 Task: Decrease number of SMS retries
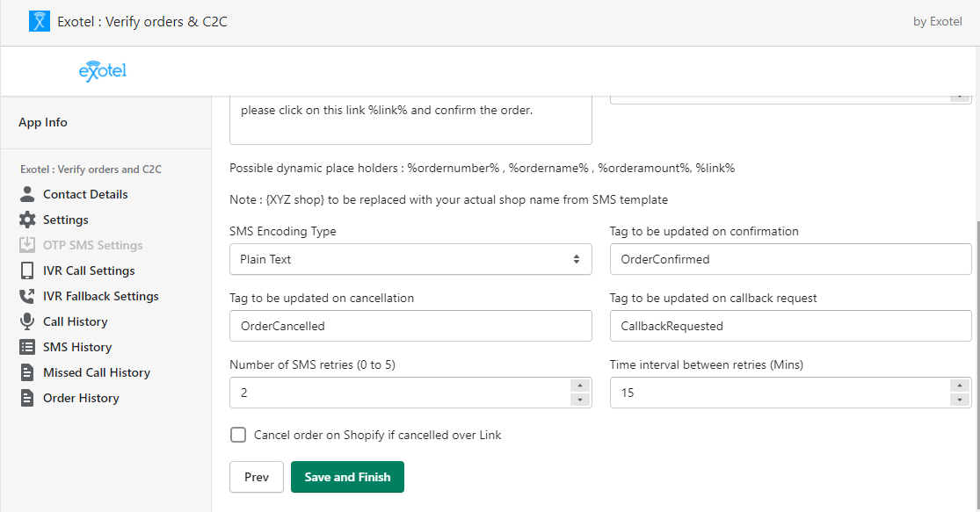580,400
